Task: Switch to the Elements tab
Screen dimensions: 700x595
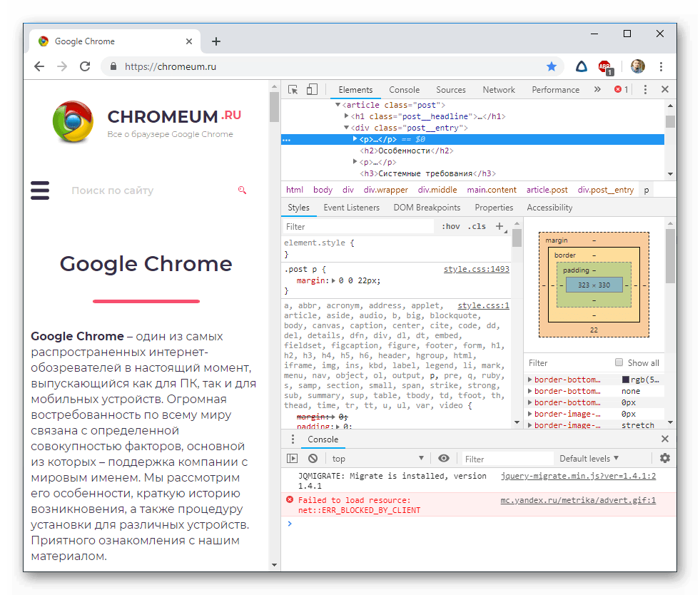Action: (355, 90)
